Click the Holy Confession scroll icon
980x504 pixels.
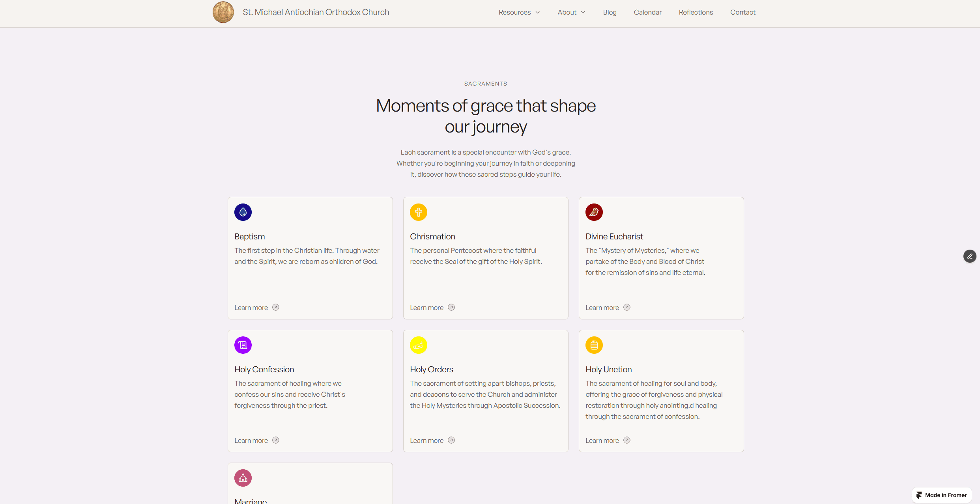(243, 345)
